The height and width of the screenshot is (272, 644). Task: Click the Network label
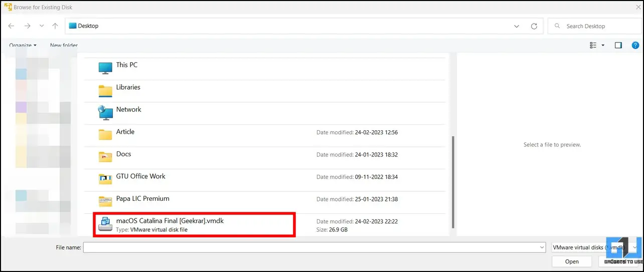pyautogui.click(x=129, y=109)
